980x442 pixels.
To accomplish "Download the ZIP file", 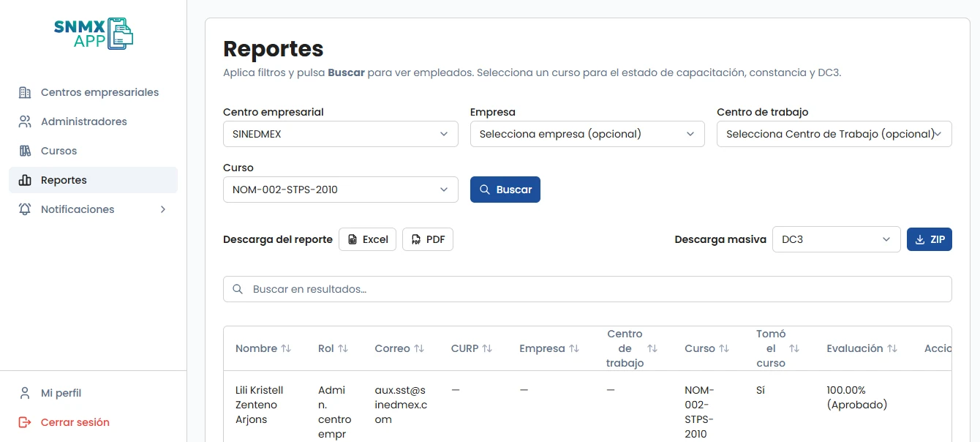I will [x=930, y=239].
